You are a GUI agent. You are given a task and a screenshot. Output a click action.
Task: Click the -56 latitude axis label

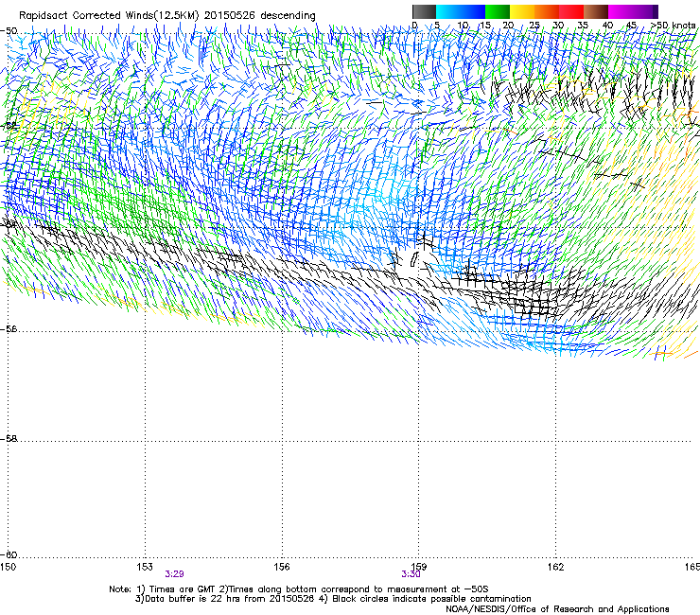[x=9, y=329]
